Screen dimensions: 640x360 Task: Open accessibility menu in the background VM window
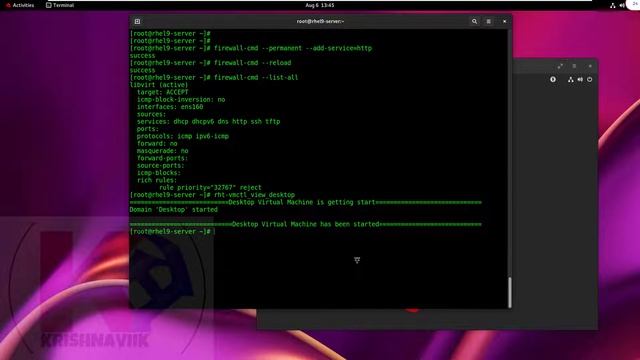coord(553,79)
